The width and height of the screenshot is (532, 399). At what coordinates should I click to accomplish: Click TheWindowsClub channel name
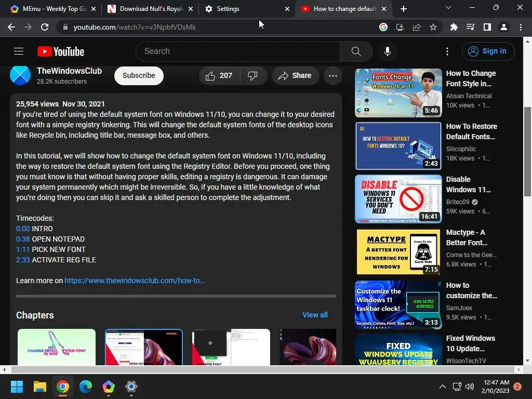[x=69, y=71]
